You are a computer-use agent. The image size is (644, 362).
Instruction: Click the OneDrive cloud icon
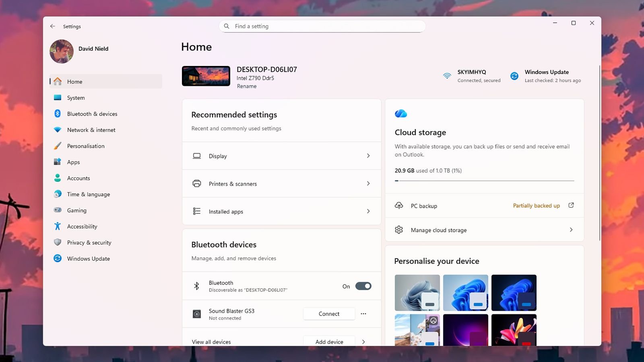tap(401, 114)
